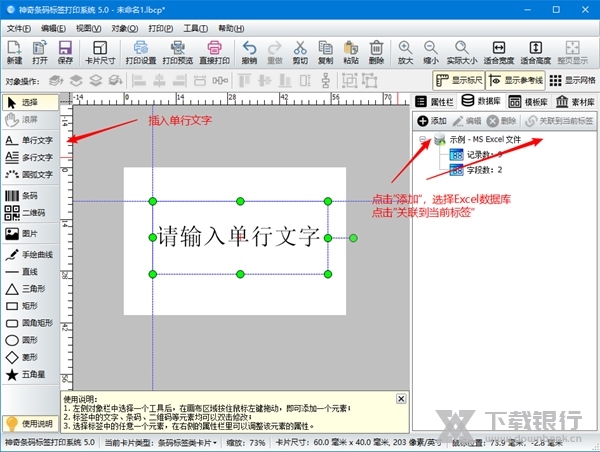Click the 粘贴 paste icon
This screenshot has width=600, height=452.
(x=351, y=52)
